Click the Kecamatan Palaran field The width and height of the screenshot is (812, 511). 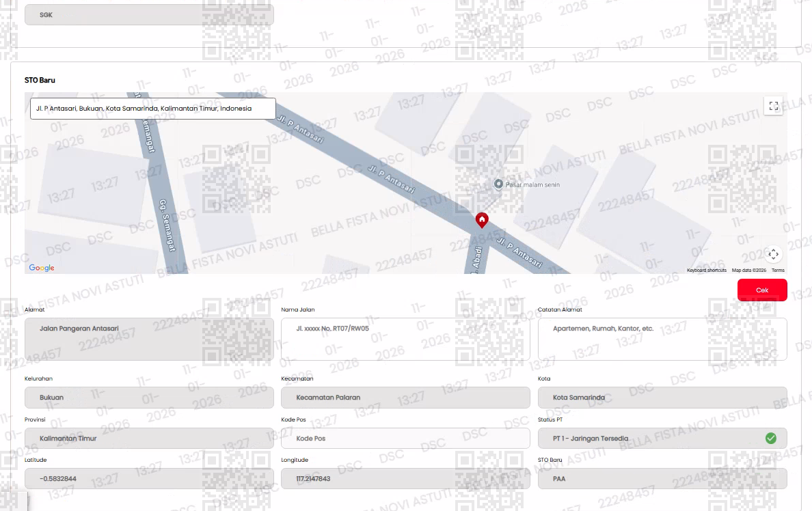(405, 398)
